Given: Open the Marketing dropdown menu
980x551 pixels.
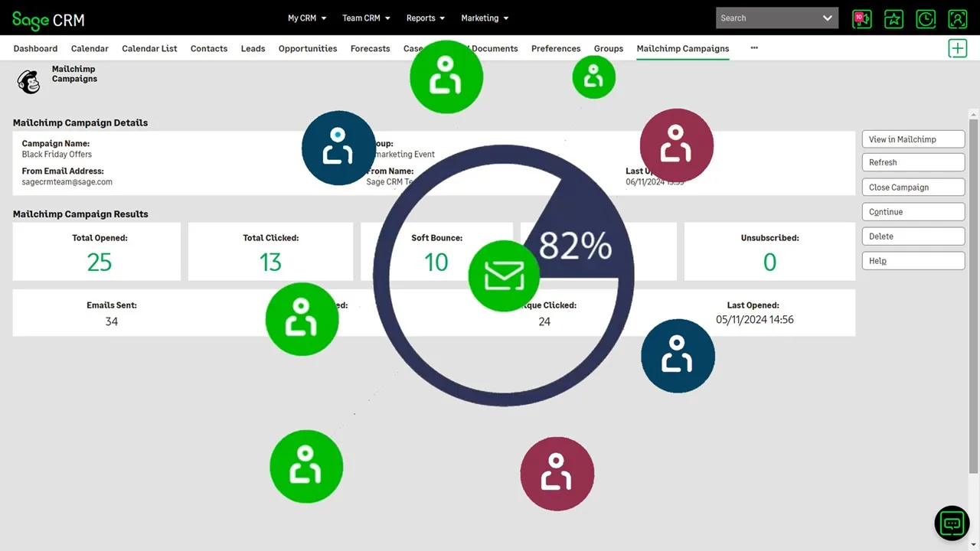Looking at the screenshot, I should [x=485, y=18].
